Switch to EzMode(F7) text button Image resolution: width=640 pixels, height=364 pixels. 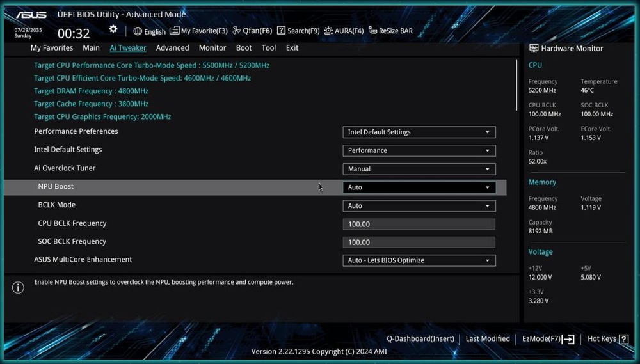(x=541, y=339)
